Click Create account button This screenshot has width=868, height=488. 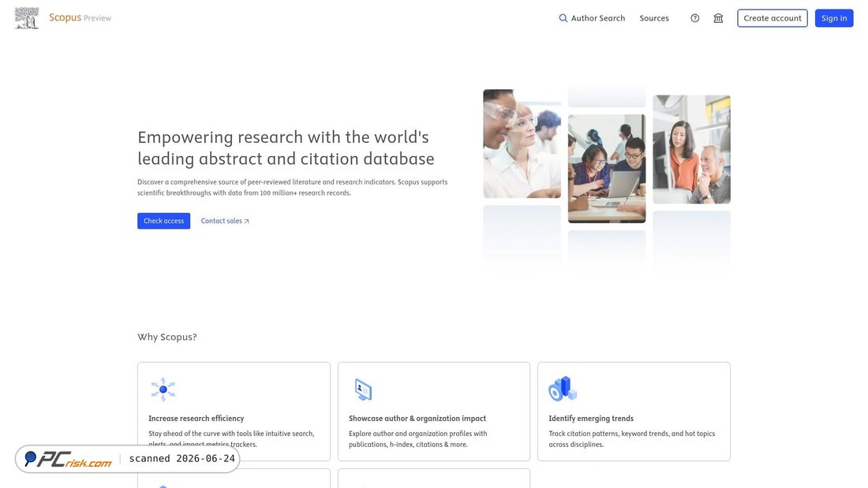[x=773, y=18]
